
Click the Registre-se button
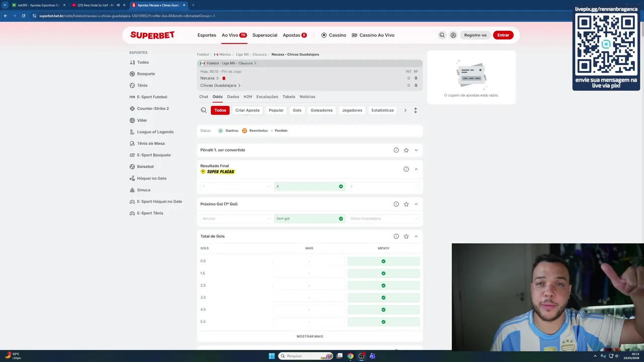point(475,35)
